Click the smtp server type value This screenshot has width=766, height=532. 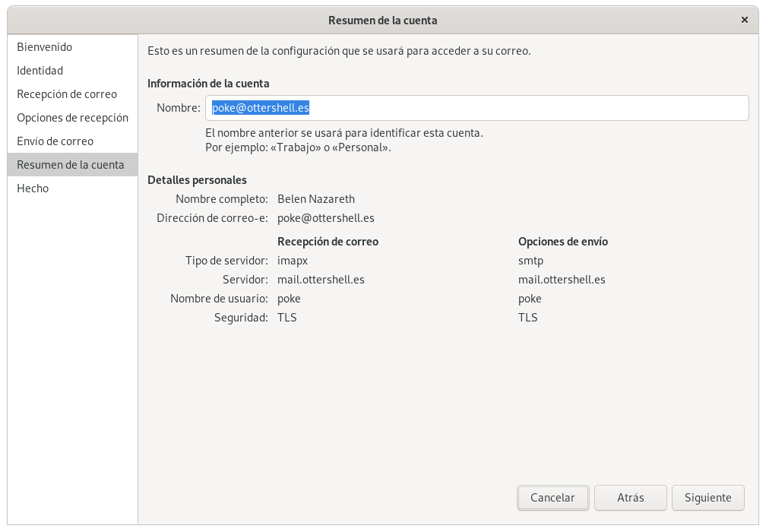coord(530,261)
